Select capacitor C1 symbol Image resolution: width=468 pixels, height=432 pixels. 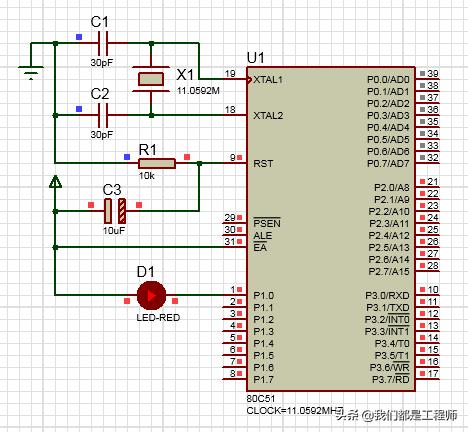point(102,43)
